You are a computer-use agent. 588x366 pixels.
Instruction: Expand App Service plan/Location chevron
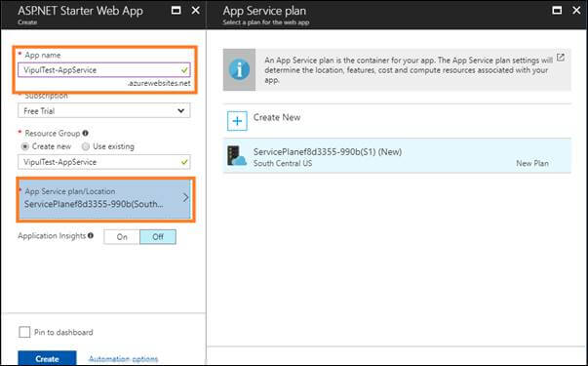coord(185,198)
